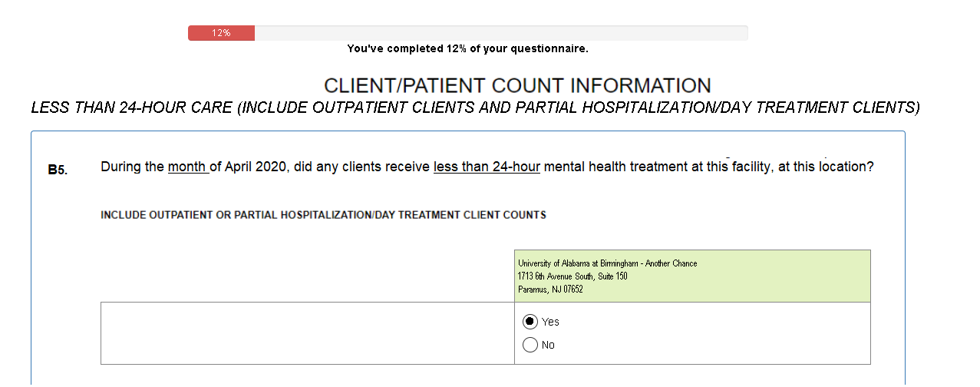
Task: Click "at this location?" in question B5
Action: pos(825,167)
